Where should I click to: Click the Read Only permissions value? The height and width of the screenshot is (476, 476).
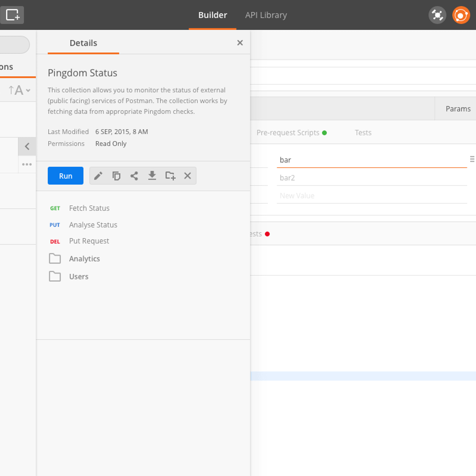(111, 144)
